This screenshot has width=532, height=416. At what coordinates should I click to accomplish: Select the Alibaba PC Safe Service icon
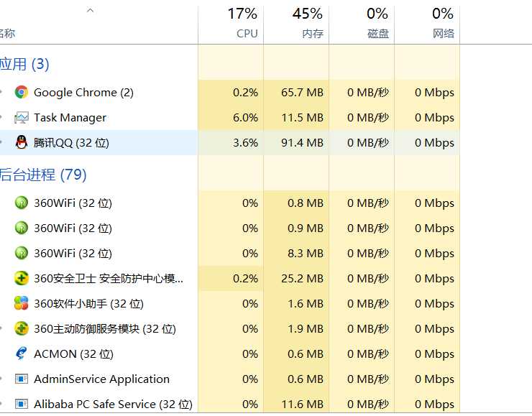pyautogui.click(x=22, y=404)
